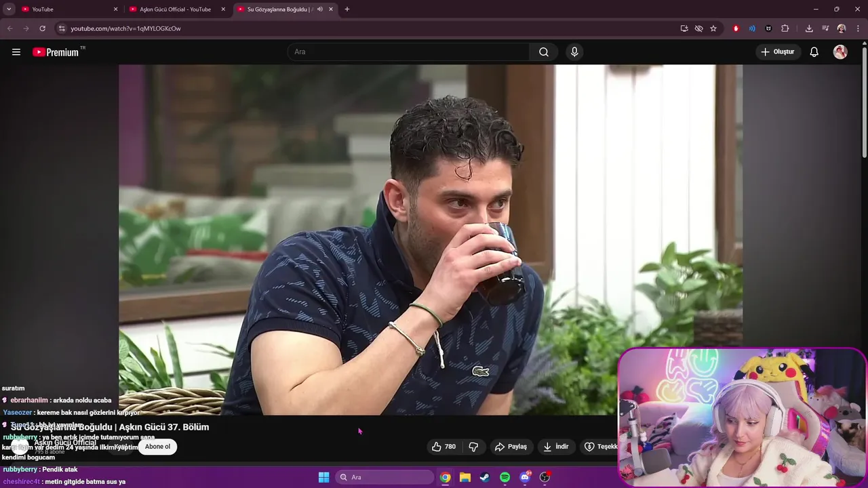Close the first YouTube tab

[115, 9]
